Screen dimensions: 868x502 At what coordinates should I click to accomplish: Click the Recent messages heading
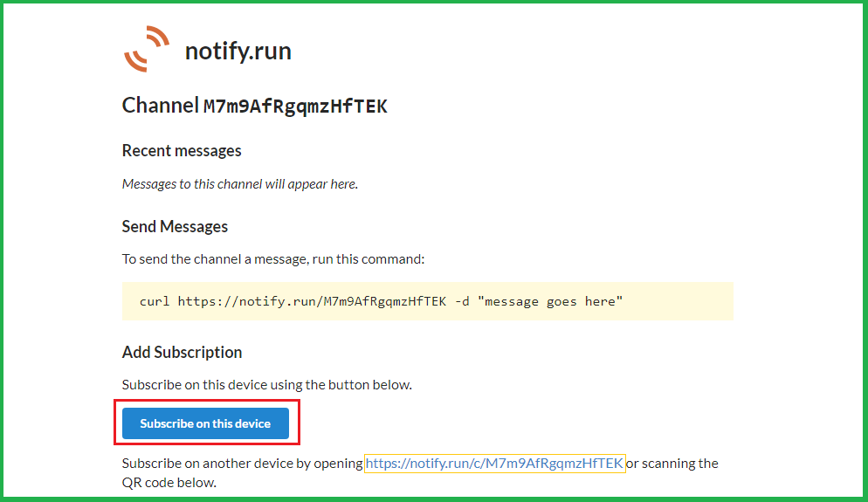pyautogui.click(x=182, y=151)
